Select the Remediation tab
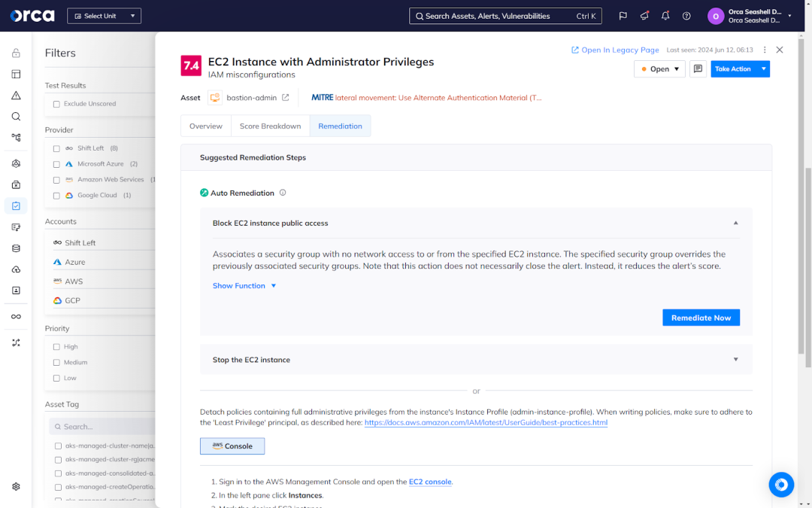The width and height of the screenshot is (812, 508). point(341,126)
